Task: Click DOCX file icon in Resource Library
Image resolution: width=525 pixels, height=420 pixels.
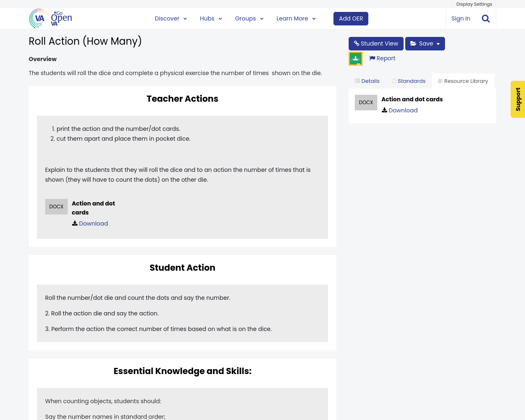Action: click(x=366, y=103)
